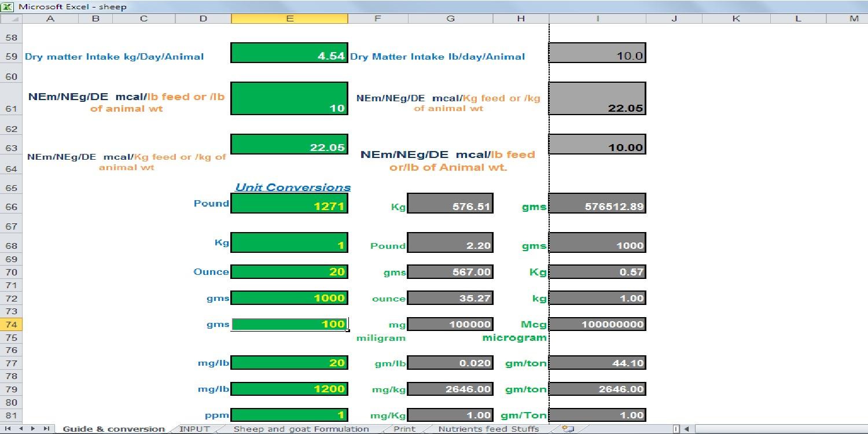Viewport: 868px width, 434px height.
Task: Click the gray cell showing 10.0
Action: tap(597, 53)
